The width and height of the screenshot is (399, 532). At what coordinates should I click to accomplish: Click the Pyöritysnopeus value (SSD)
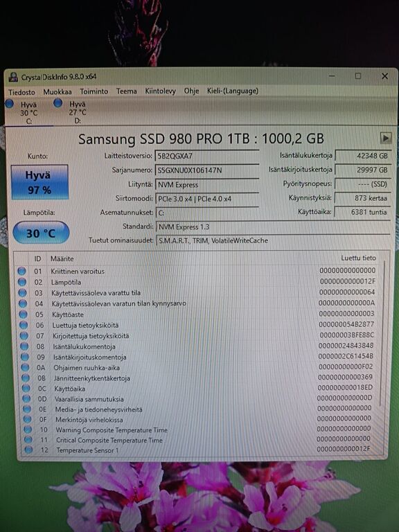click(363, 184)
